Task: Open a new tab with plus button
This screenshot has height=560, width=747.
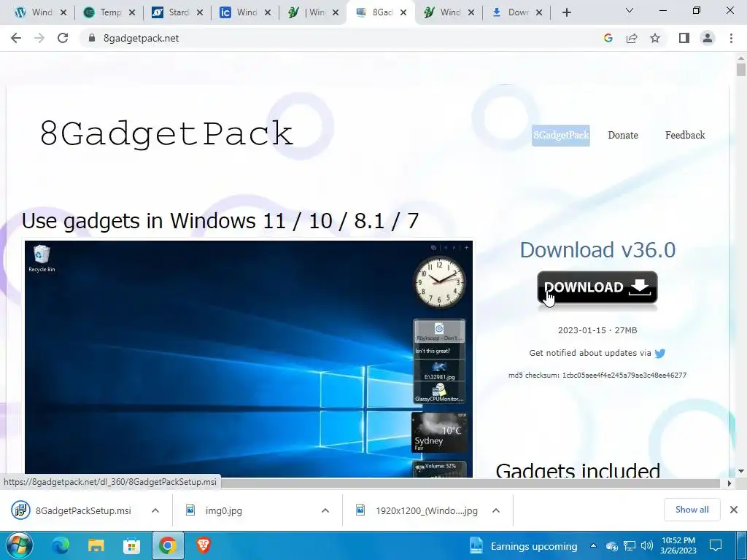Action: point(566,12)
